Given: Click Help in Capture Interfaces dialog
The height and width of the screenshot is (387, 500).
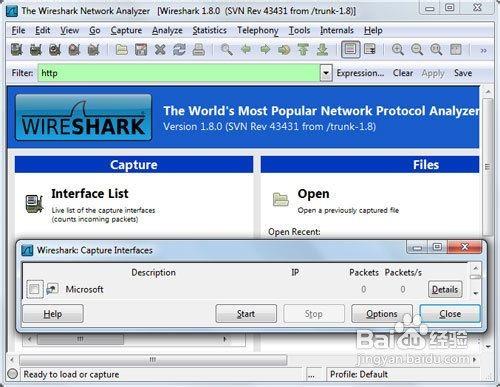Looking at the screenshot, I should pos(53,314).
